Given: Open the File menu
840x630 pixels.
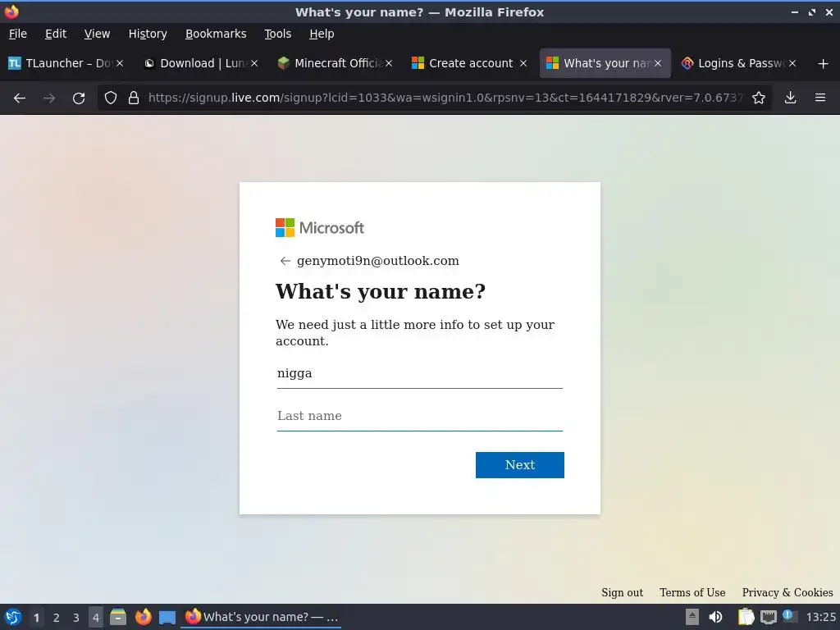Looking at the screenshot, I should coord(18,34).
